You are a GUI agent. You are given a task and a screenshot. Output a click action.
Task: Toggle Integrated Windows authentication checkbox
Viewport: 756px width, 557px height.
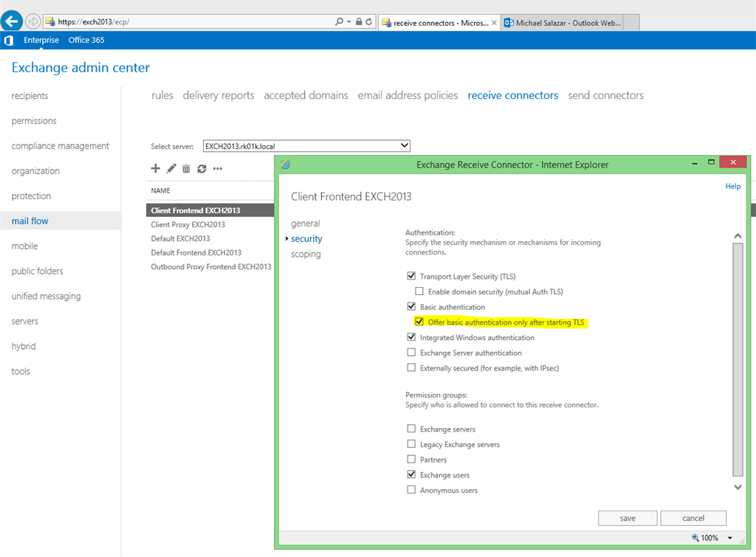pos(411,337)
